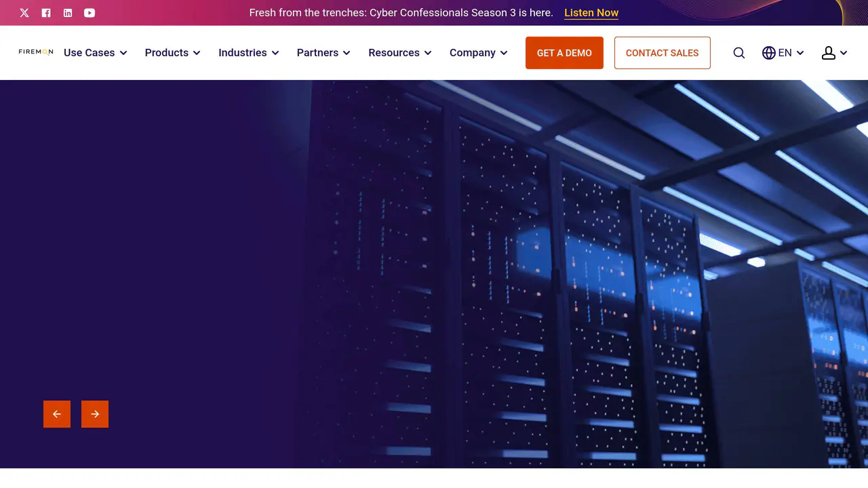
Task: Show previous slide with left arrow
Action: click(57, 414)
